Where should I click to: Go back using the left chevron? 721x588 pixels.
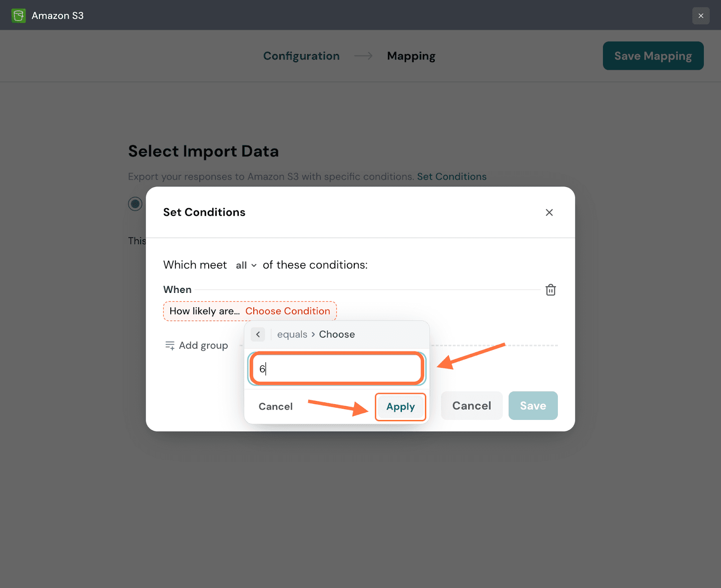(258, 334)
